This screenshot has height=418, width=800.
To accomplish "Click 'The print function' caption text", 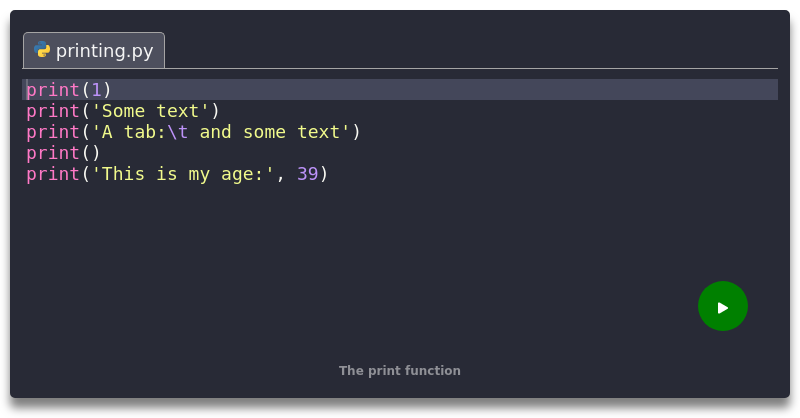I will click(x=400, y=370).
